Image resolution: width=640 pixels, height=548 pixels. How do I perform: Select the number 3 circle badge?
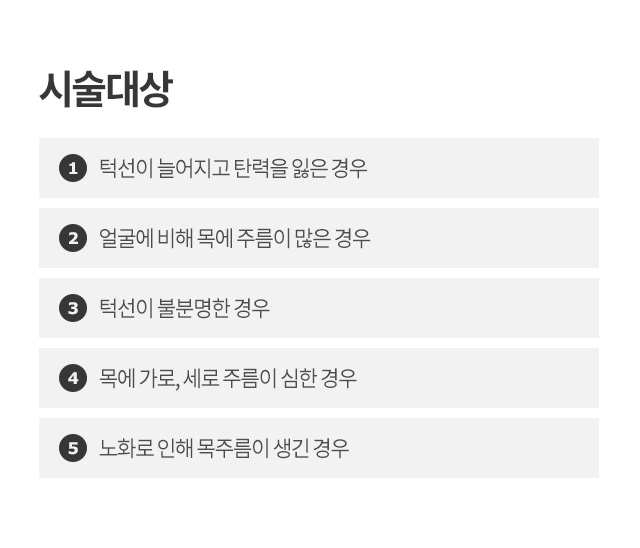coord(73,308)
